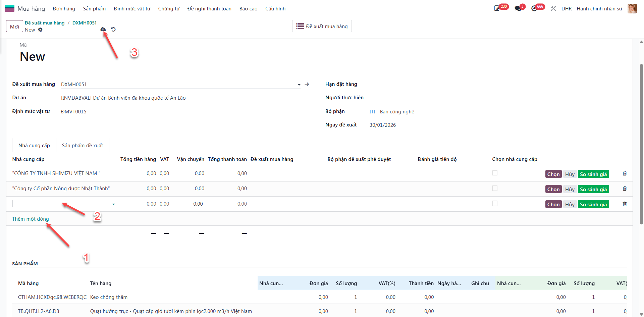Click the debug tools wrench icon

pyautogui.click(x=553, y=8)
